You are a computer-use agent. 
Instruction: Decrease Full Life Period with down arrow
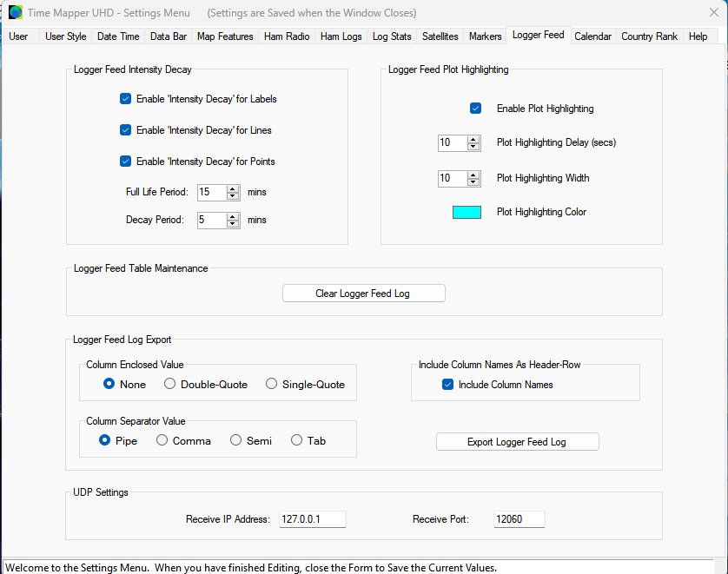233,195
